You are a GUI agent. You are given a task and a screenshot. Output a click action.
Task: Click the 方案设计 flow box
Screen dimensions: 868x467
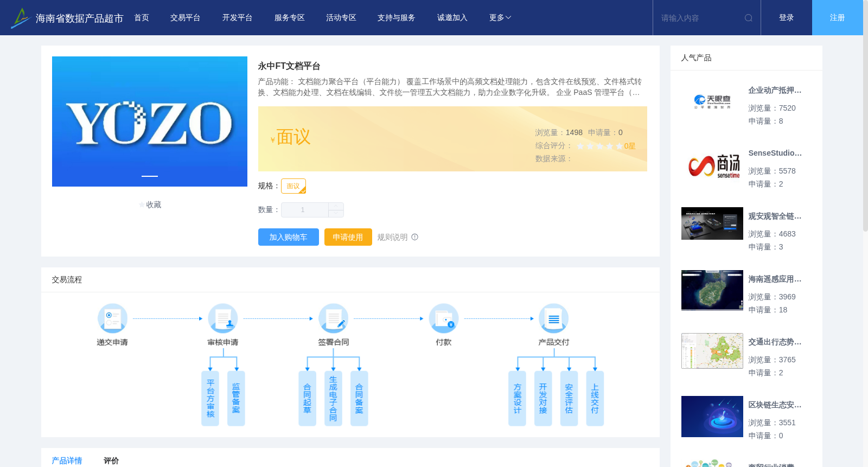[517, 399]
